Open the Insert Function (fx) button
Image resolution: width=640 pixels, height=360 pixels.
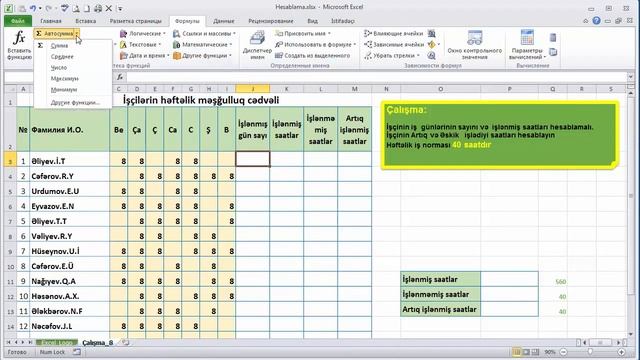pos(19,45)
